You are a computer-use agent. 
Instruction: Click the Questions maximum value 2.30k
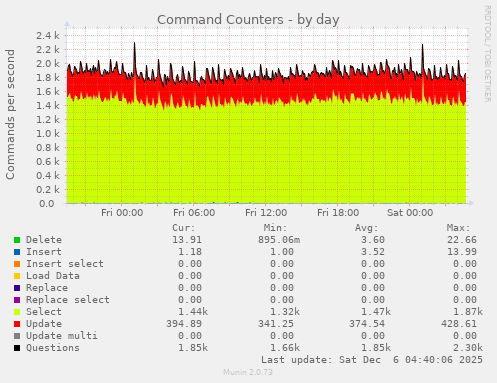click(x=468, y=348)
